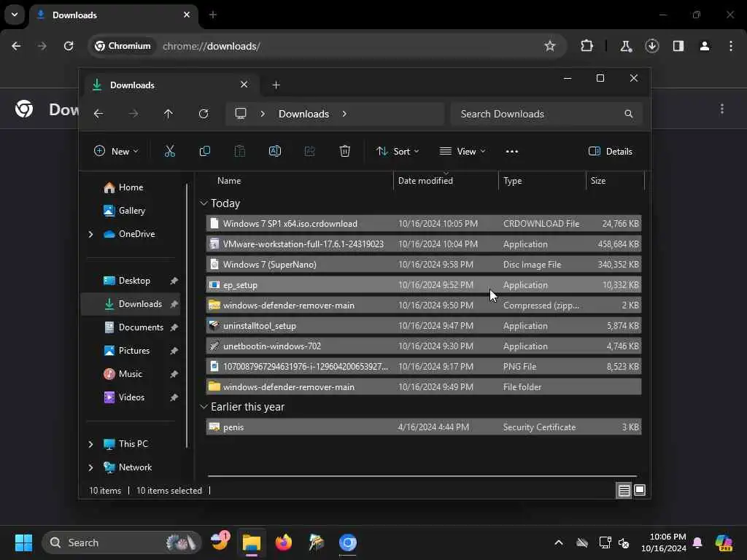Expand the OneDrive tree node
Viewport: 747px width, 560px height.
(91, 234)
